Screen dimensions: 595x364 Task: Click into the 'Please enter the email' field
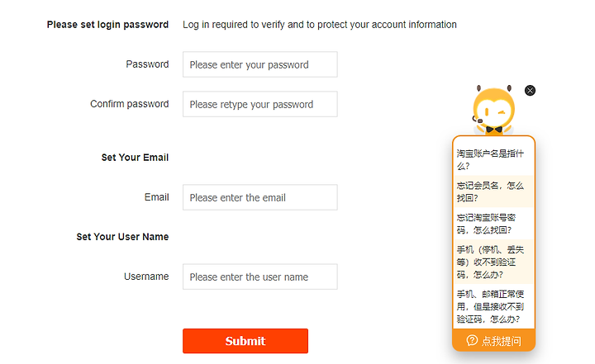260,197
